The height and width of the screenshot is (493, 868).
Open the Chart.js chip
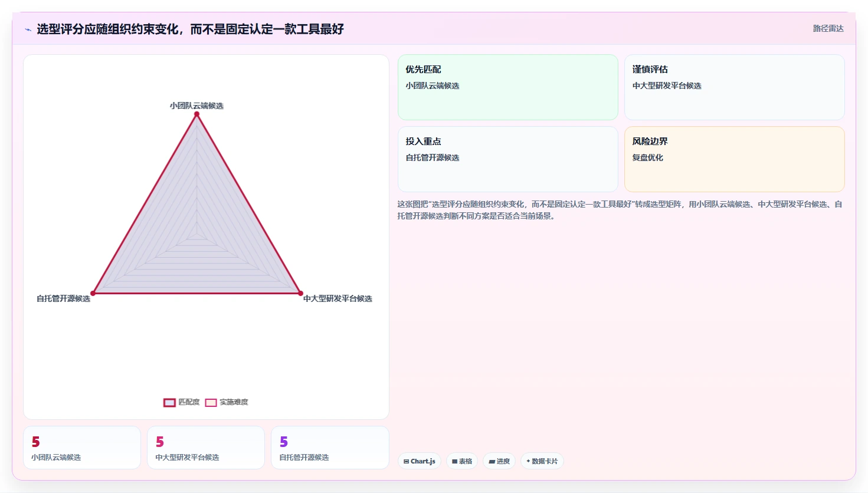(420, 461)
